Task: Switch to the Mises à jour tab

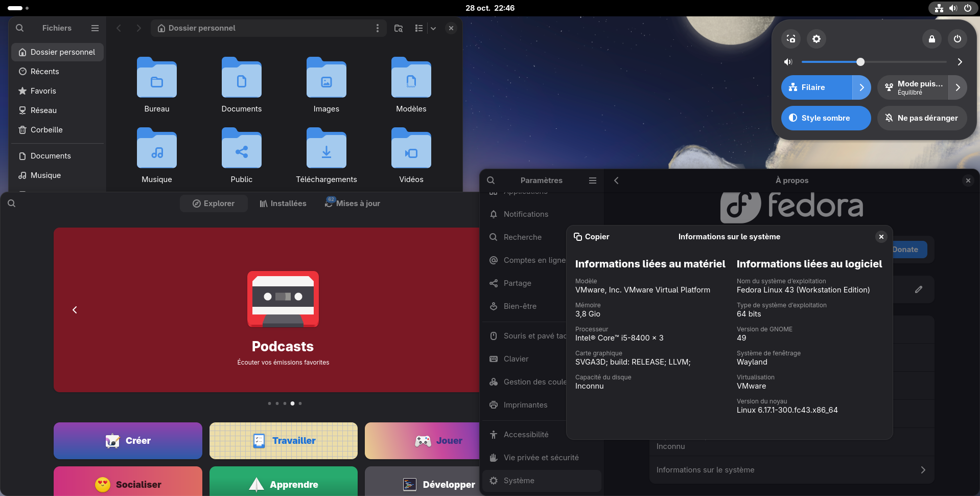Action: (x=353, y=204)
